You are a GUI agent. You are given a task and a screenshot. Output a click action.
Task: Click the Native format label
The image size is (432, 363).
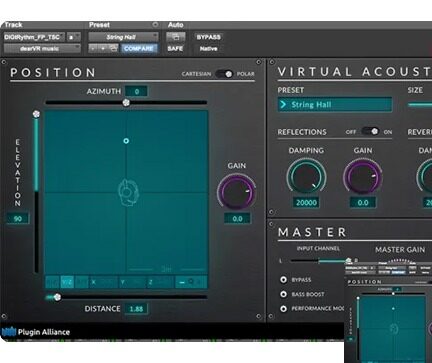click(208, 49)
